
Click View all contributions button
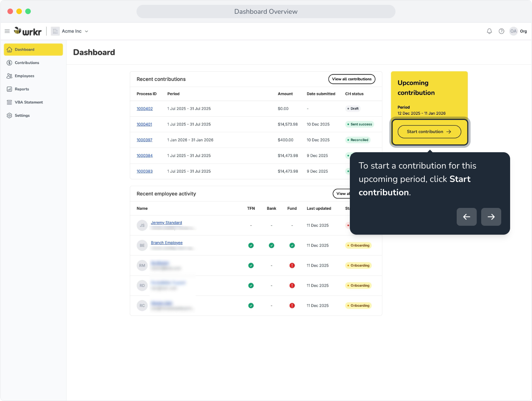352,79
